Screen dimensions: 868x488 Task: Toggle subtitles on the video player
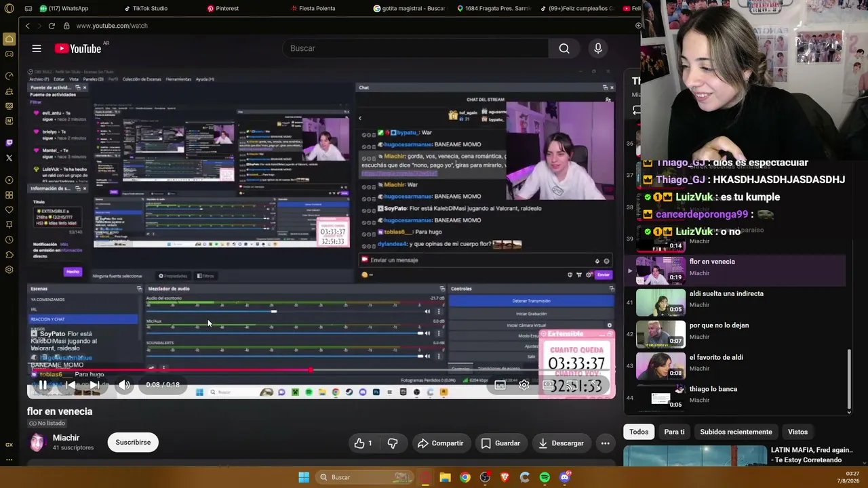tap(500, 385)
